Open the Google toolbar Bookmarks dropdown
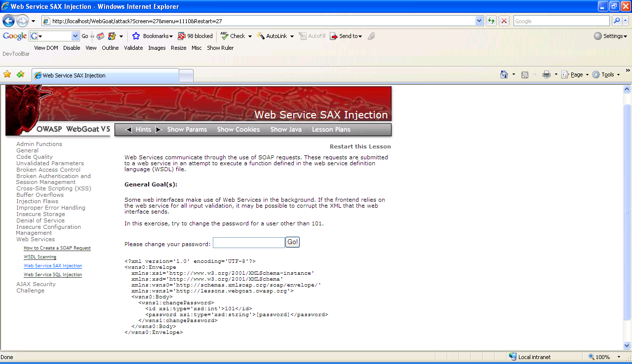Screen dimensions: 632x364 click(x=153, y=36)
